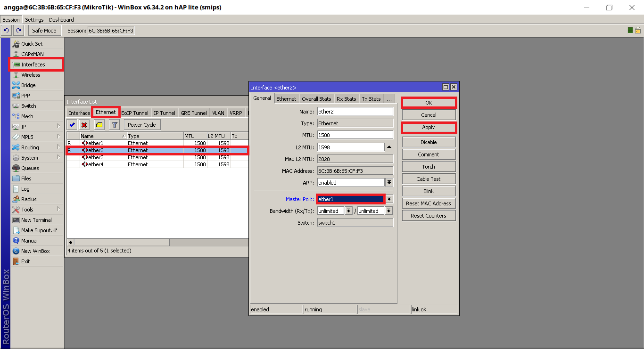Expand the Tools submenu
644x349 pixels.
[x=37, y=210]
